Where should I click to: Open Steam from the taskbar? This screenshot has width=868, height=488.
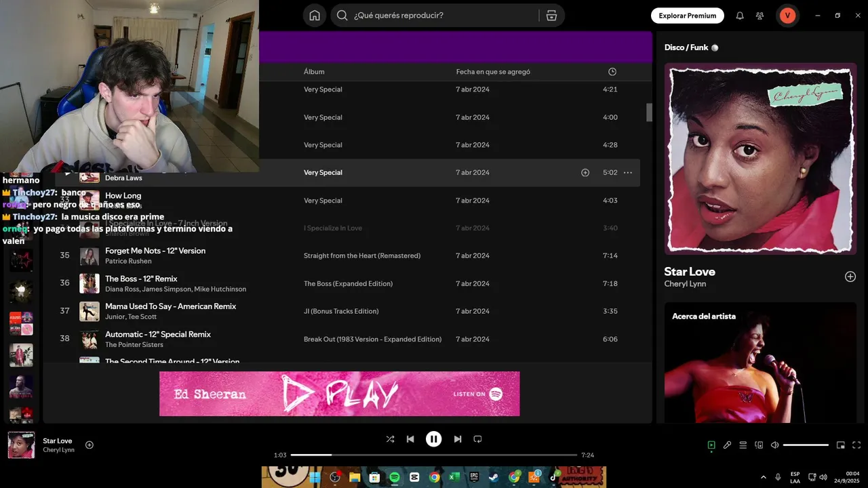[x=494, y=477]
